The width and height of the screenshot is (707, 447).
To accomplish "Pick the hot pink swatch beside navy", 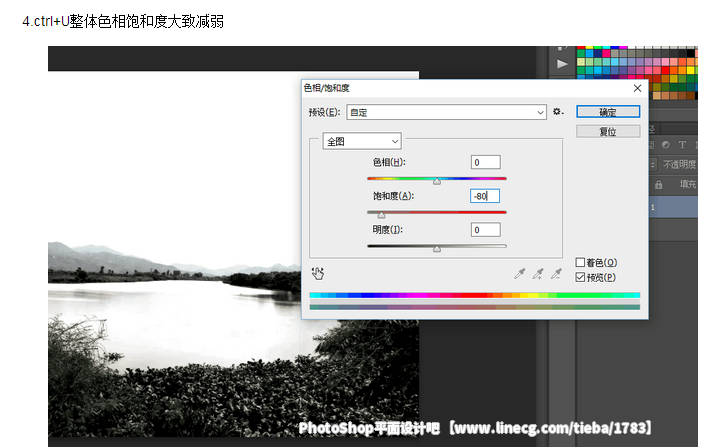I will [x=607, y=54].
